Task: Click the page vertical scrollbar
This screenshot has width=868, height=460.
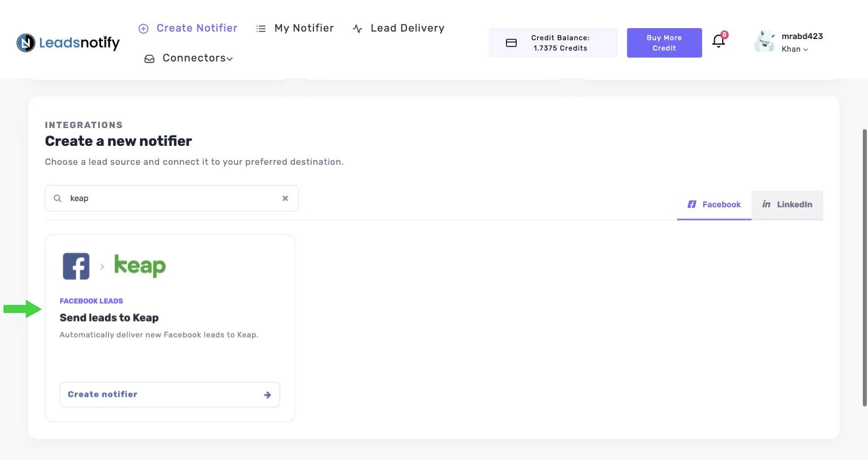Action: tap(865, 267)
